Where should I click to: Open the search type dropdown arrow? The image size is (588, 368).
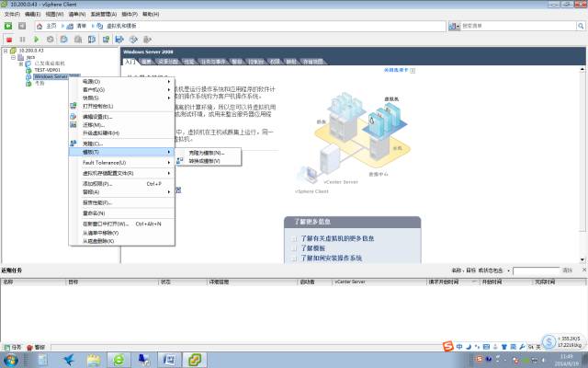[458, 27]
